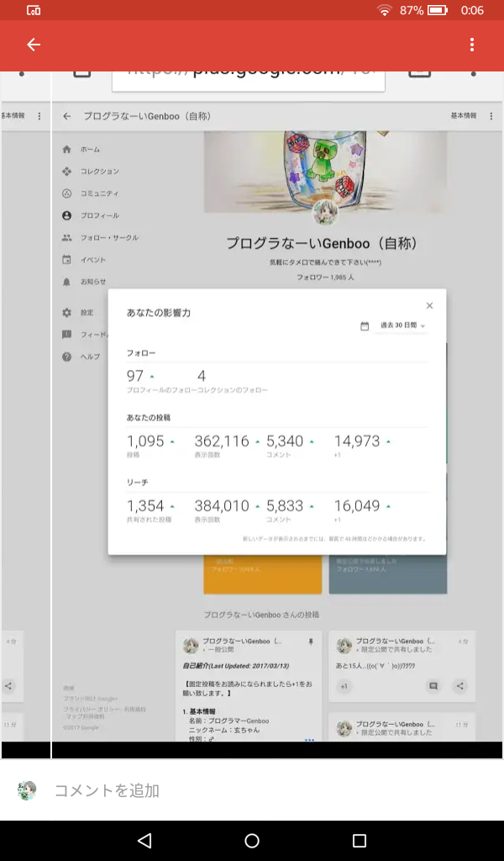504x861 pixels.
Task: Click the 16,049 reach +1 count
Action: (357, 505)
